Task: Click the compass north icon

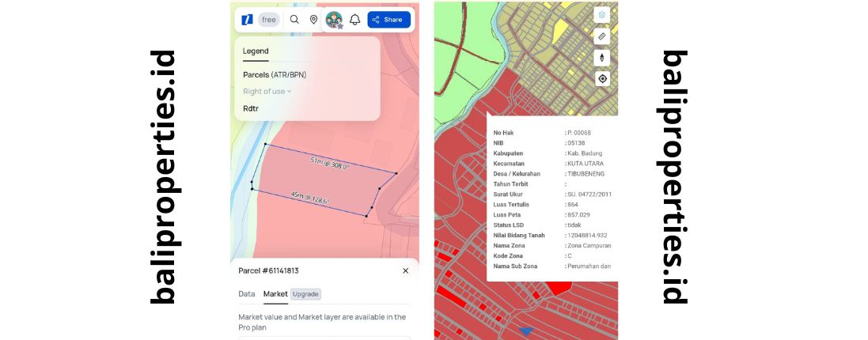Action: coord(602,58)
